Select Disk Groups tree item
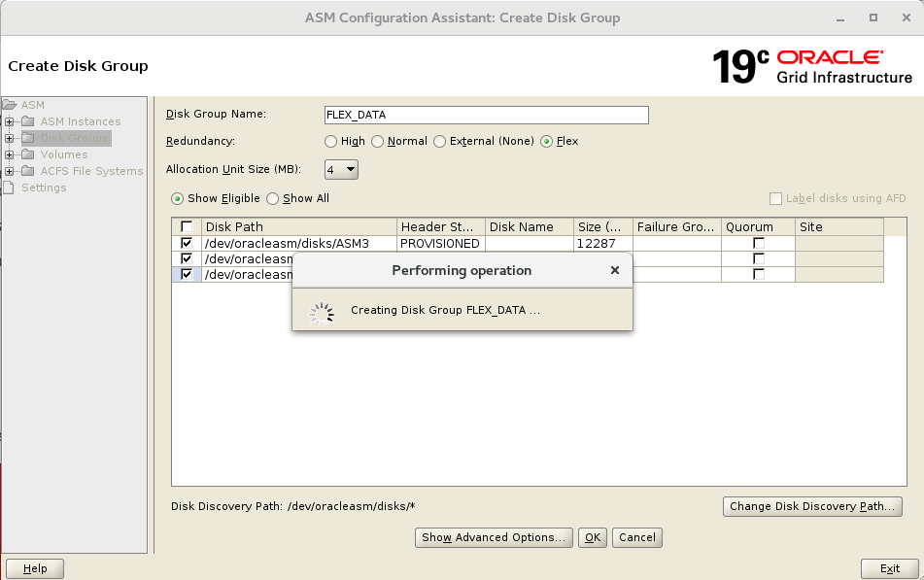Viewport: 924px width, 580px height. coord(74,138)
